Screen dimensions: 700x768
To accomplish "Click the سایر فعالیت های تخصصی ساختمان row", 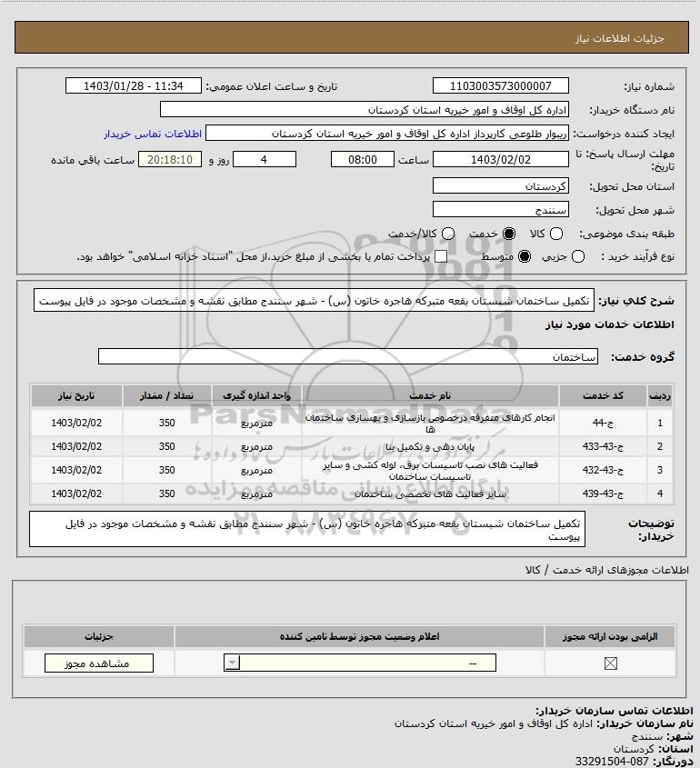I will click(x=352, y=494).
